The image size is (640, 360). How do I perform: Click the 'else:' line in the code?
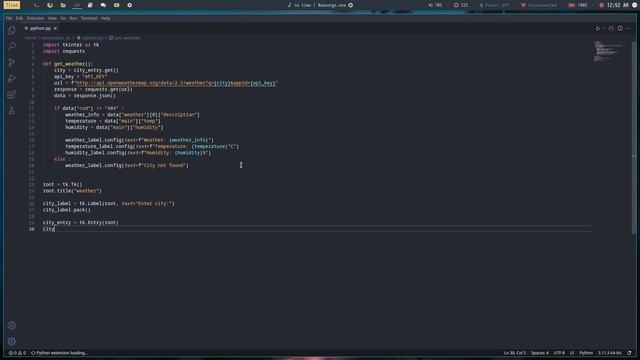pos(61,159)
